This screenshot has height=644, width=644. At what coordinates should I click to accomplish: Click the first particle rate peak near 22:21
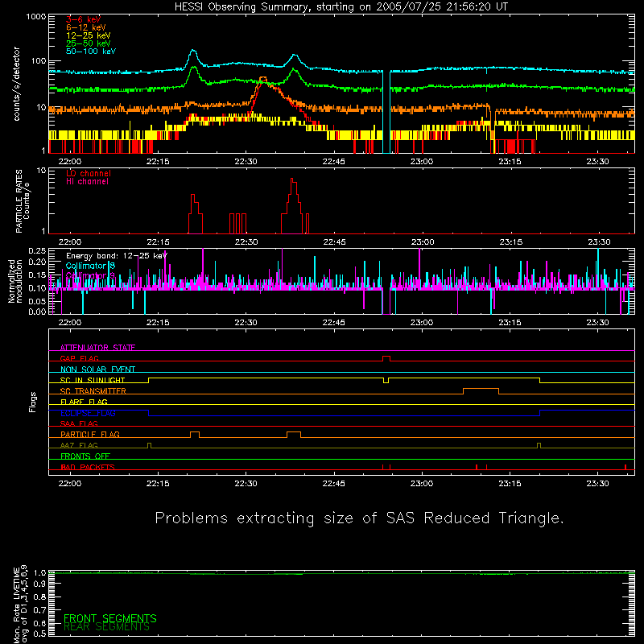(x=193, y=196)
